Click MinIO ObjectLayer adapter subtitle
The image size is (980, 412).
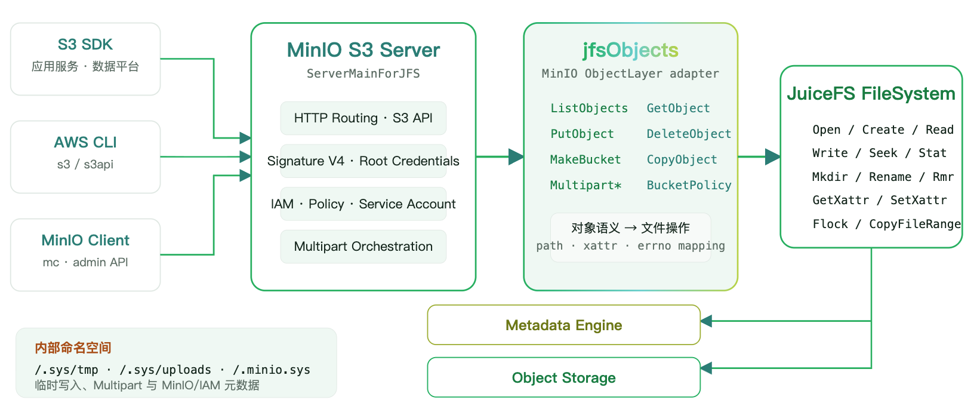[631, 73]
